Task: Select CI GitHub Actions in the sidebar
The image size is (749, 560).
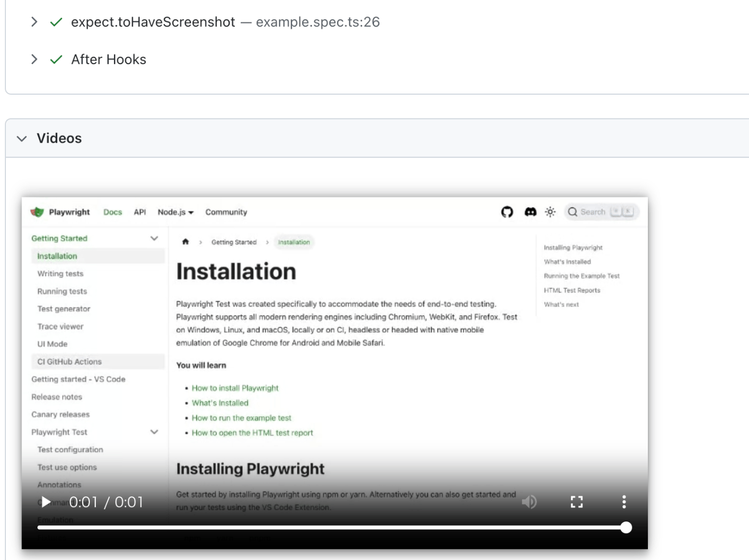Action: [98, 362]
